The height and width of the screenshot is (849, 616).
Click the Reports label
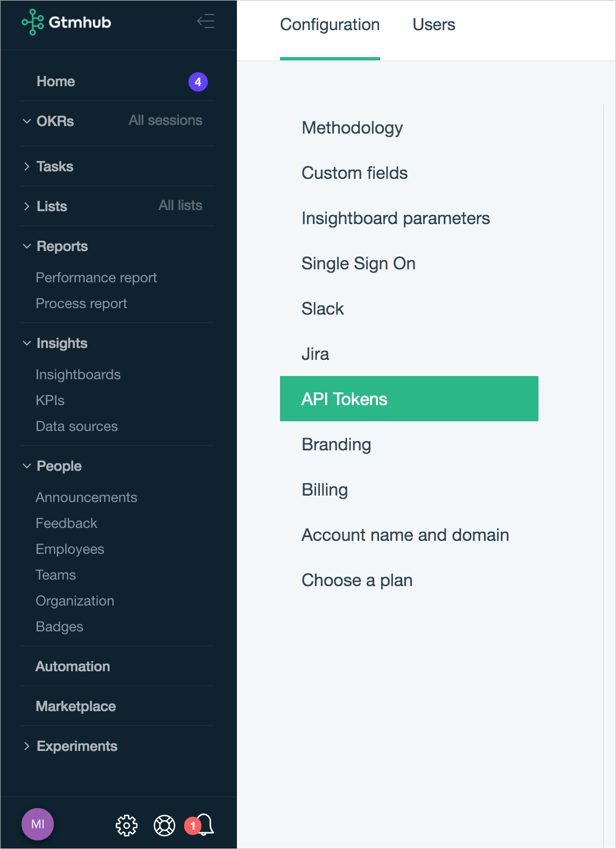coord(62,246)
